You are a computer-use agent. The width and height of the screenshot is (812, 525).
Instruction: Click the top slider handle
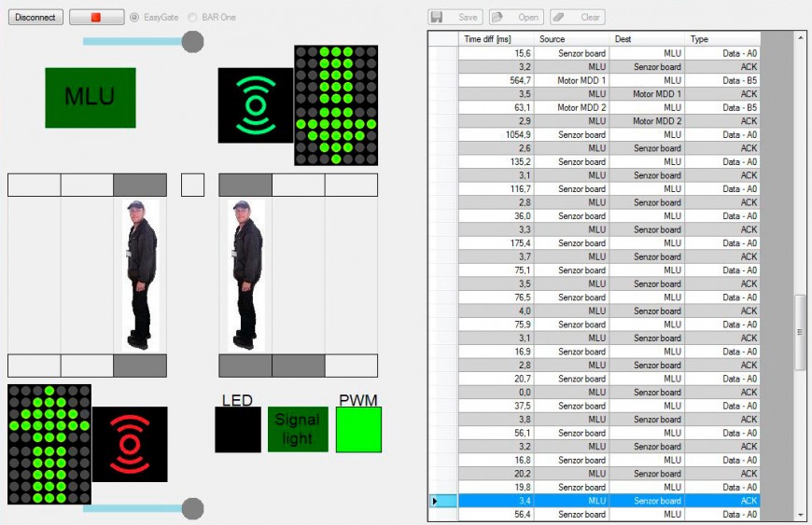[192, 41]
